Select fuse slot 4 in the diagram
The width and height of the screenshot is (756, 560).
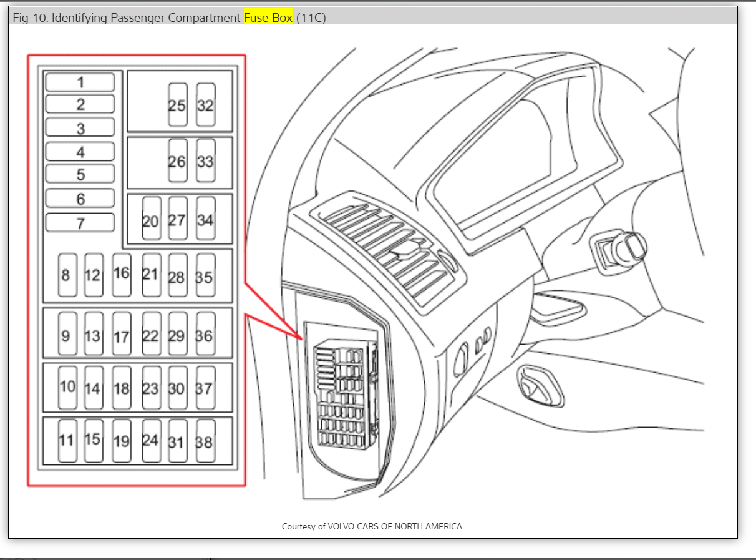pos(80,152)
